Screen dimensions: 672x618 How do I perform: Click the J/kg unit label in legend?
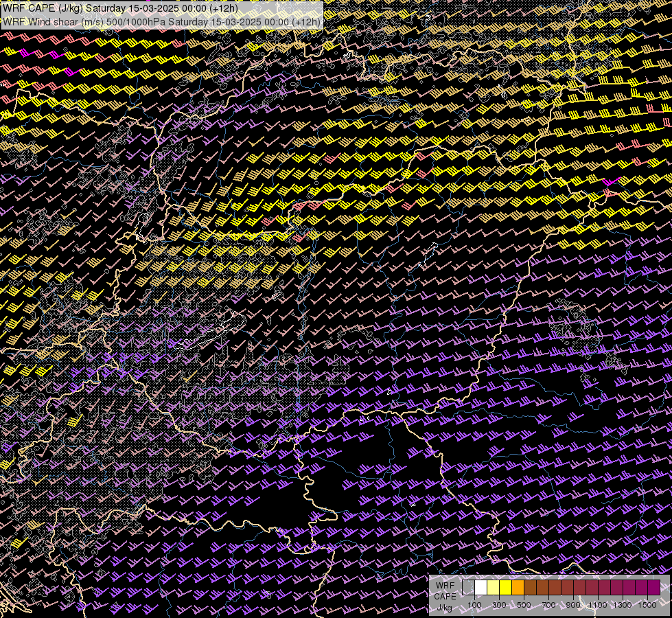(444, 608)
